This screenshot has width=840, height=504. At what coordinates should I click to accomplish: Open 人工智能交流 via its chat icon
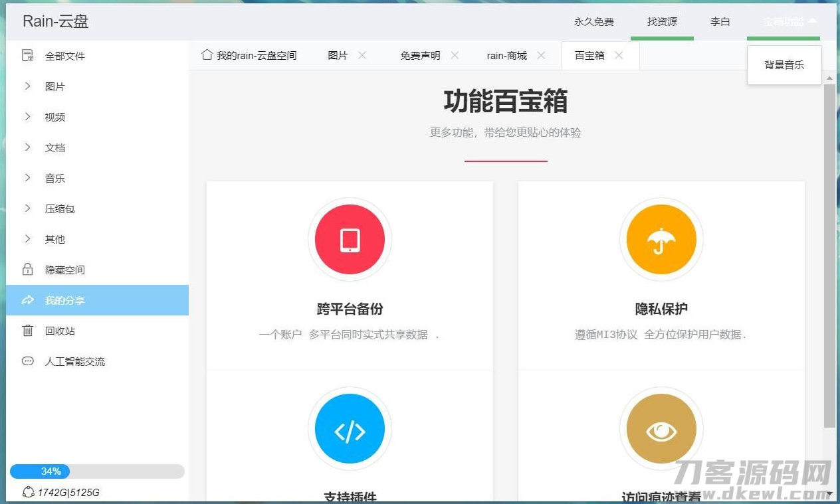[27, 361]
